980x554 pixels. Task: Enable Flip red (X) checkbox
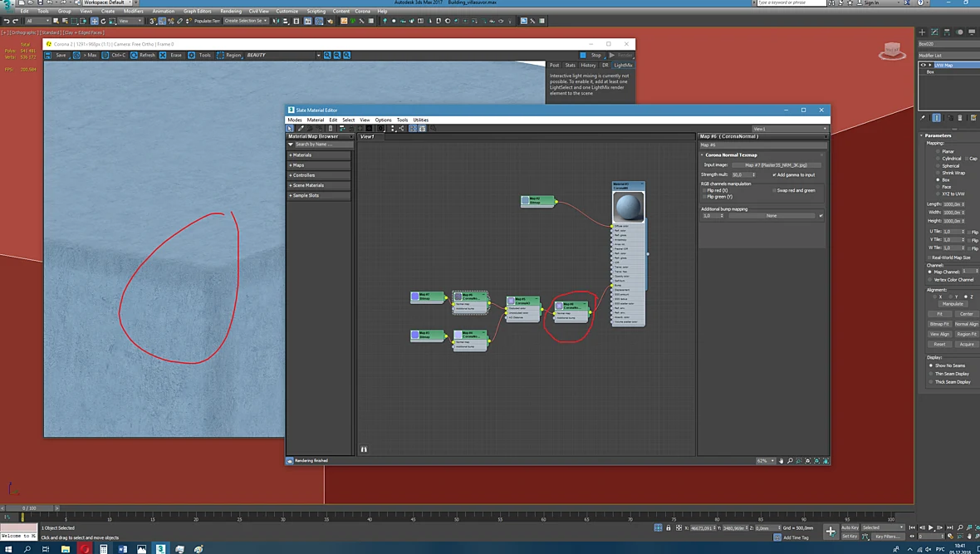pos(703,190)
